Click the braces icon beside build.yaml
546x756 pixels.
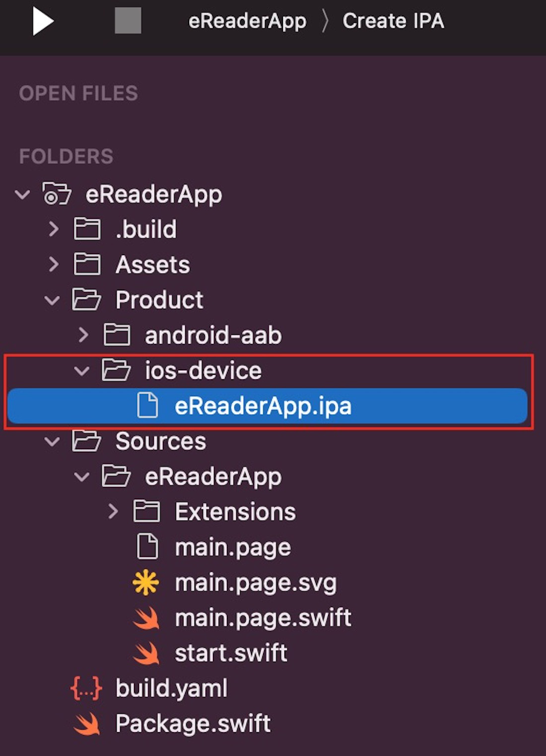click(x=86, y=688)
